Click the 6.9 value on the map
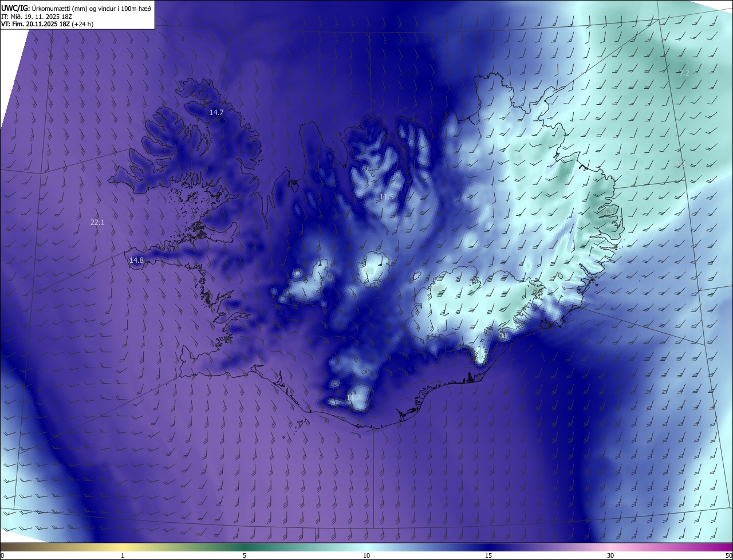The height and width of the screenshot is (560, 733). (x=609, y=211)
